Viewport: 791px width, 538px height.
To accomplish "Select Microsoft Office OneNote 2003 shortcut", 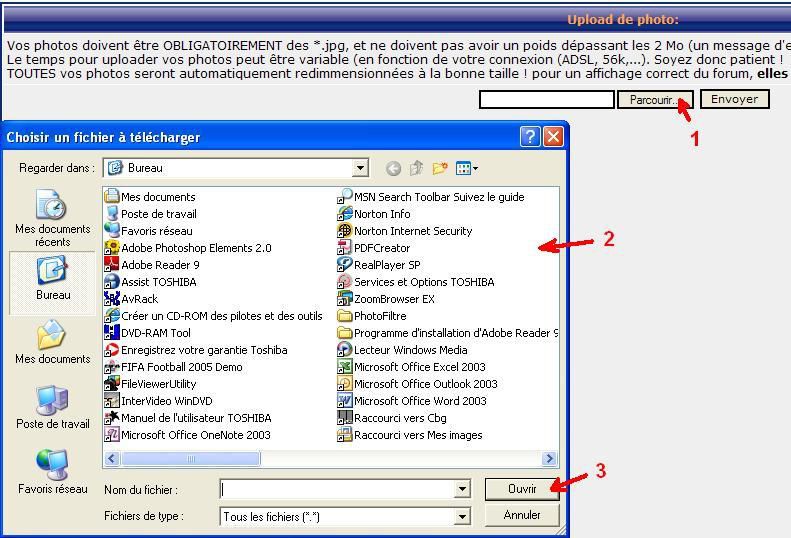I will pyautogui.click(x=188, y=435).
